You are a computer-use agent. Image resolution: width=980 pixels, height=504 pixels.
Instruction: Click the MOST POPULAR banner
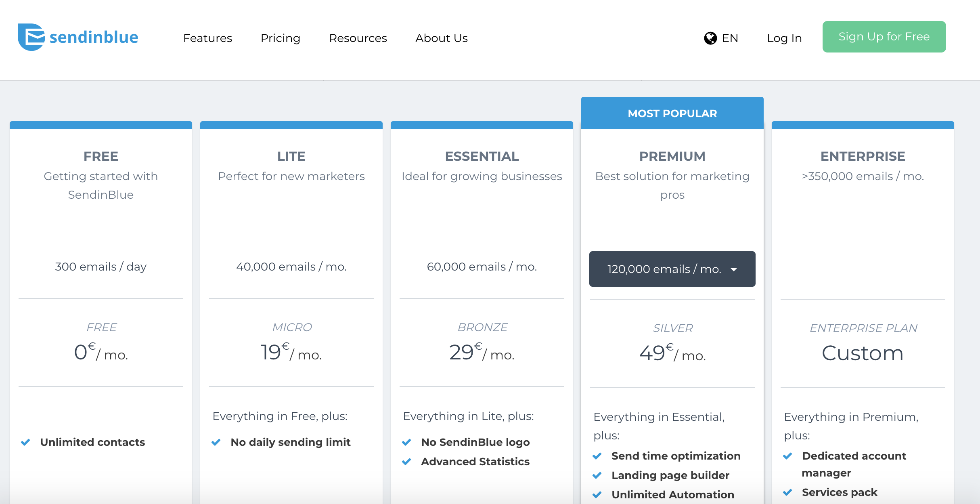[x=672, y=113]
